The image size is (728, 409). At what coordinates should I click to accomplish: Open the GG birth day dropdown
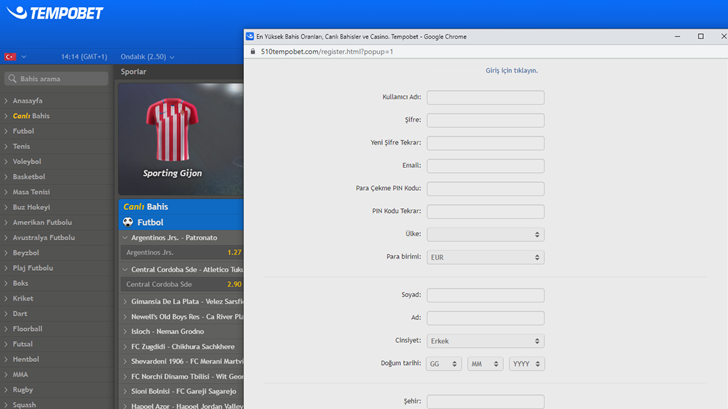(x=444, y=364)
